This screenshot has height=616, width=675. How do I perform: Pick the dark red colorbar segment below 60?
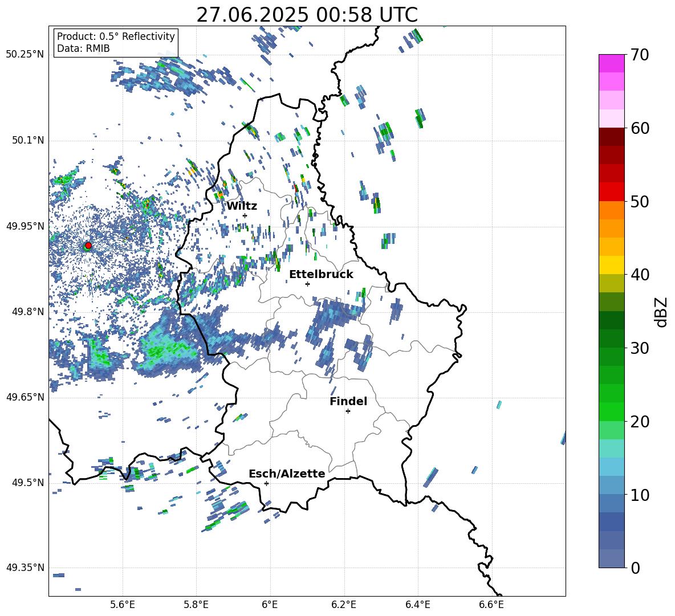point(611,137)
